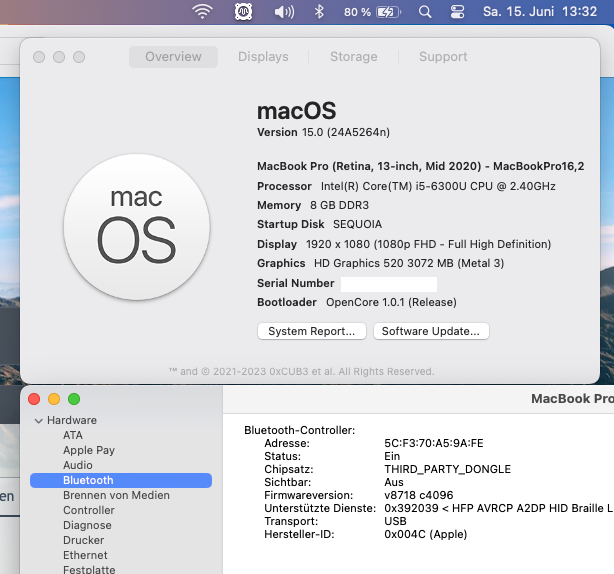Switch to the Overview tab
The width and height of the screenshot is (614, 574).
[x=173, y=57]
